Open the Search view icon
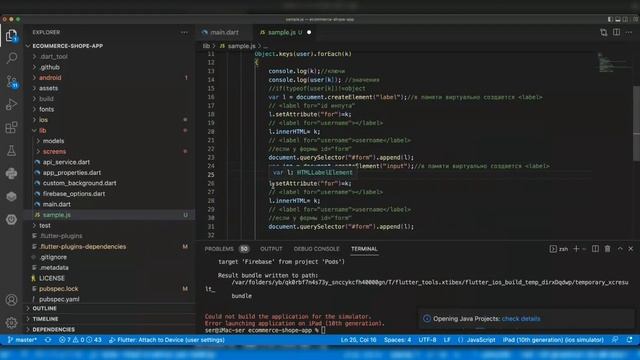This screenshot has height=360, width=640. click(x=11, y=58)
